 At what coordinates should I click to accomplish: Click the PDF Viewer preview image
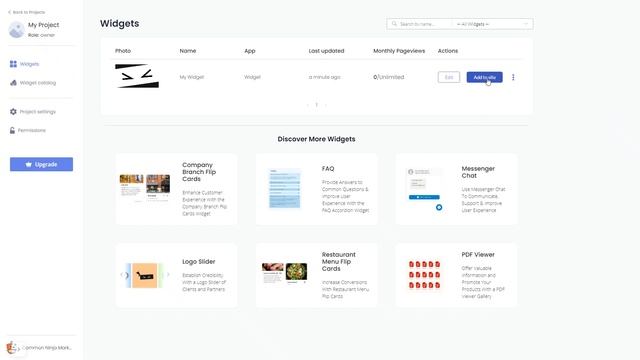pos(424,275)
